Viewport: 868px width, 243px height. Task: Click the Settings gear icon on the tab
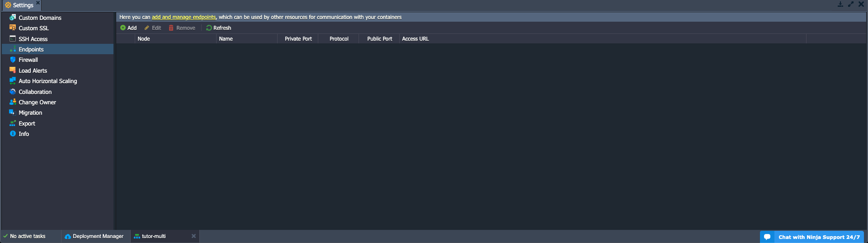tap(8, 5)
